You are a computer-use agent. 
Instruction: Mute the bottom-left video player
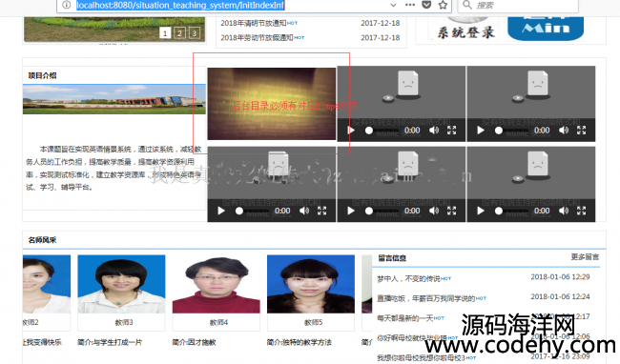304,211
